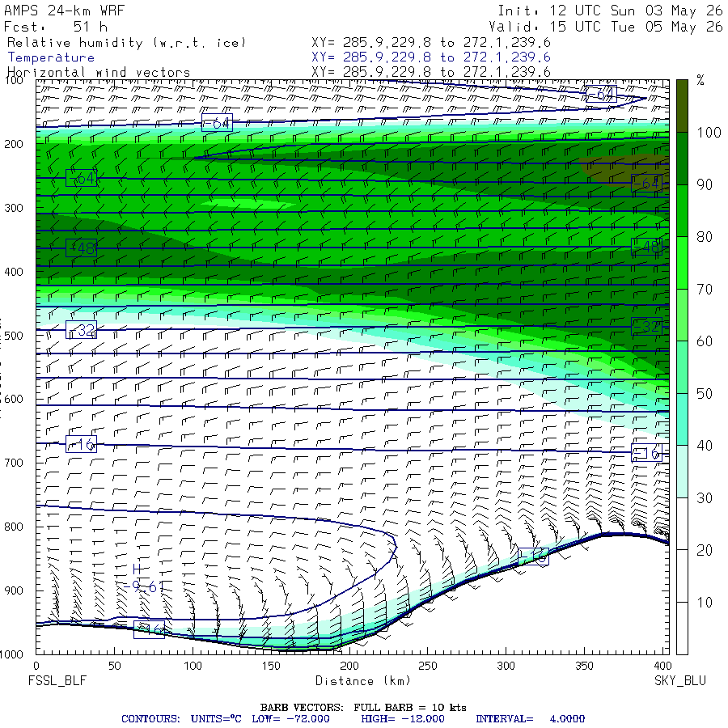Click the -48 contour label on left
Image resolution: width=728 pixels, height=728 pixels.
[x=81, y=248]
